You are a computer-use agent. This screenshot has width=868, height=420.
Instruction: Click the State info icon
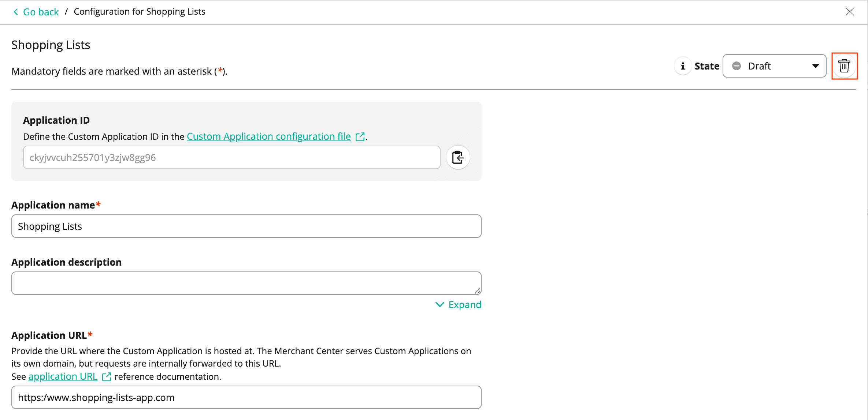coord(683,66)
